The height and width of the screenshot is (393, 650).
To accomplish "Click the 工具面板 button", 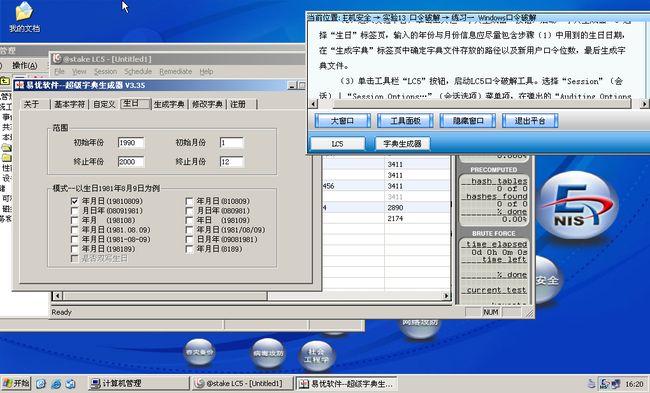I will 405,121.
